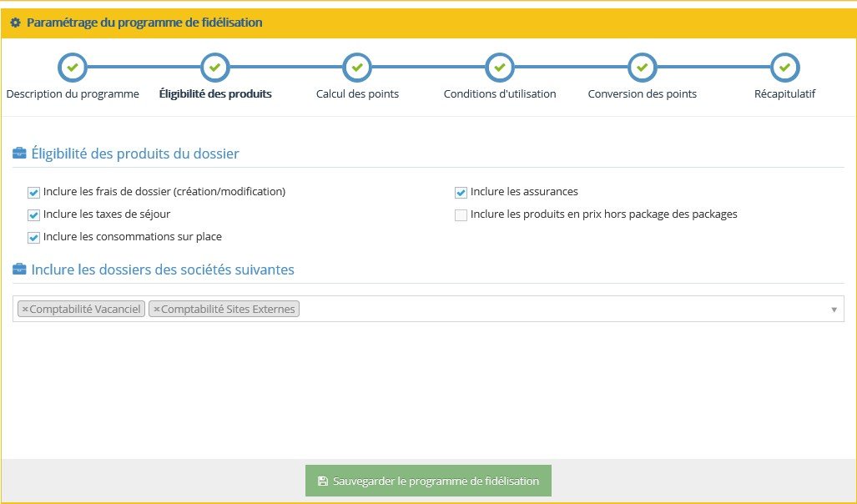Select the Conversion des points label

pos(642,94)
